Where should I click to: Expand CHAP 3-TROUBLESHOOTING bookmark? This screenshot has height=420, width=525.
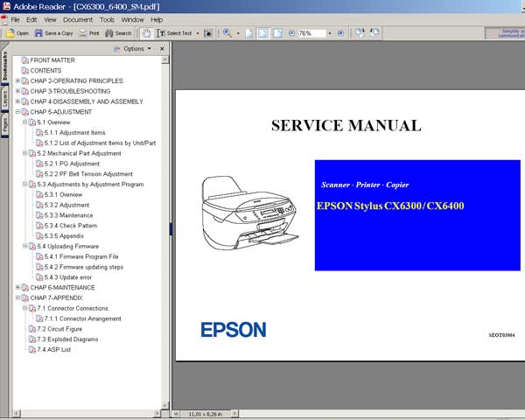point(17,91)
